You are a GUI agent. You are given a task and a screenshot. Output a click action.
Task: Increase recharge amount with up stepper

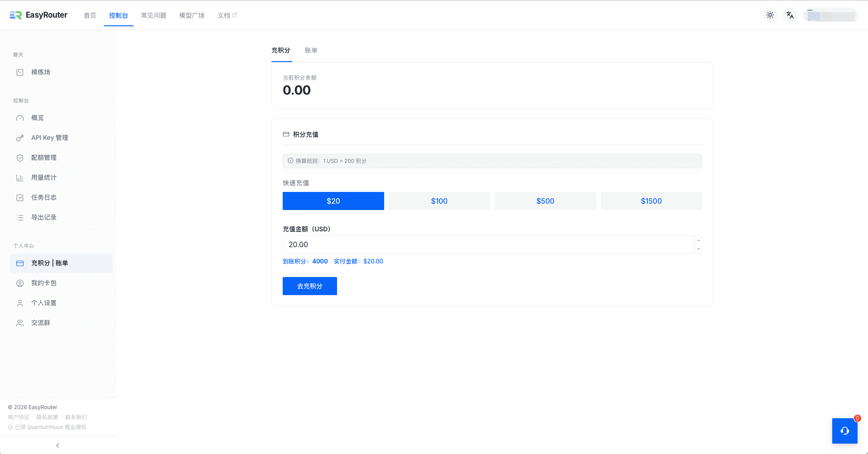coord(699,240)
